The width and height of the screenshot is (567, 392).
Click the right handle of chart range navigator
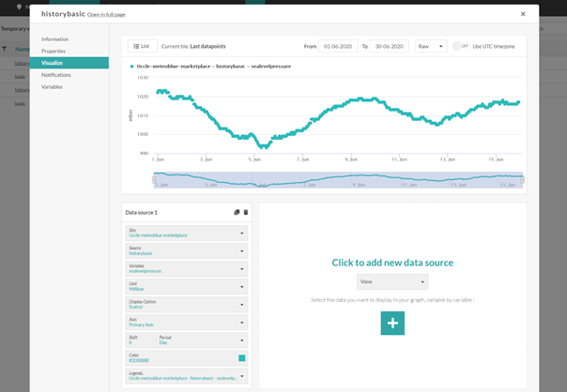point(523,179)
